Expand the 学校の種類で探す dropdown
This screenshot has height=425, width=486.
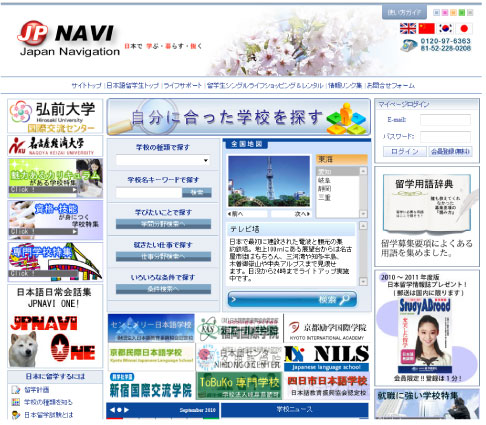(x=163, y=160)
